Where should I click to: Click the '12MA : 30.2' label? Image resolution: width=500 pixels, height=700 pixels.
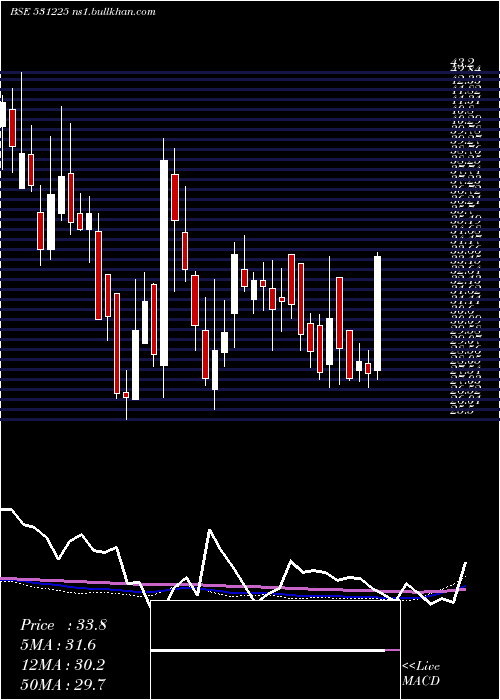click(62, 665)
